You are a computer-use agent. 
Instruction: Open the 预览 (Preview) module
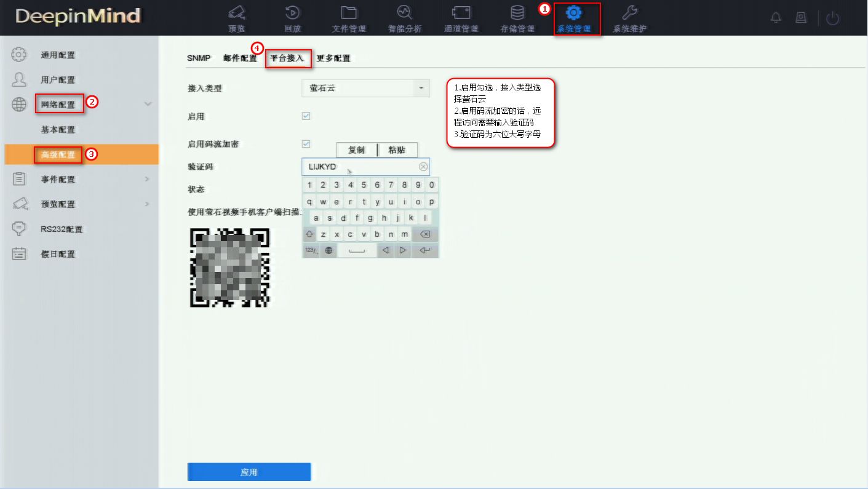click(237, 18)
